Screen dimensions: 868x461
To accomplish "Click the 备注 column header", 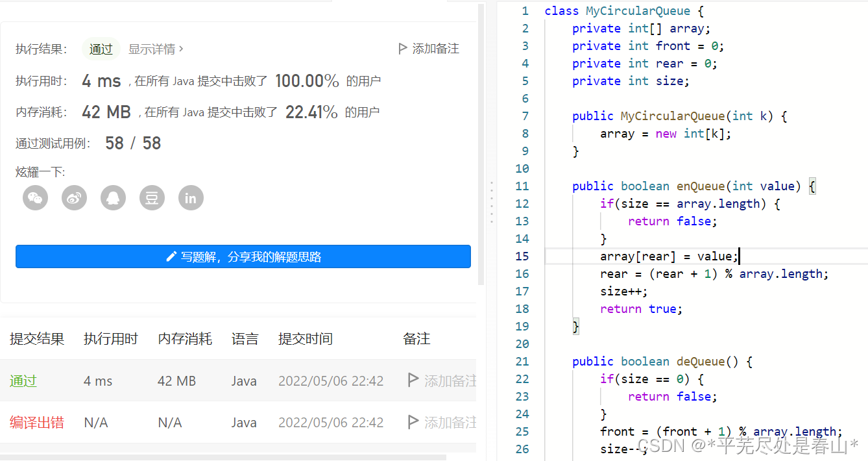I will coord(416,338).
